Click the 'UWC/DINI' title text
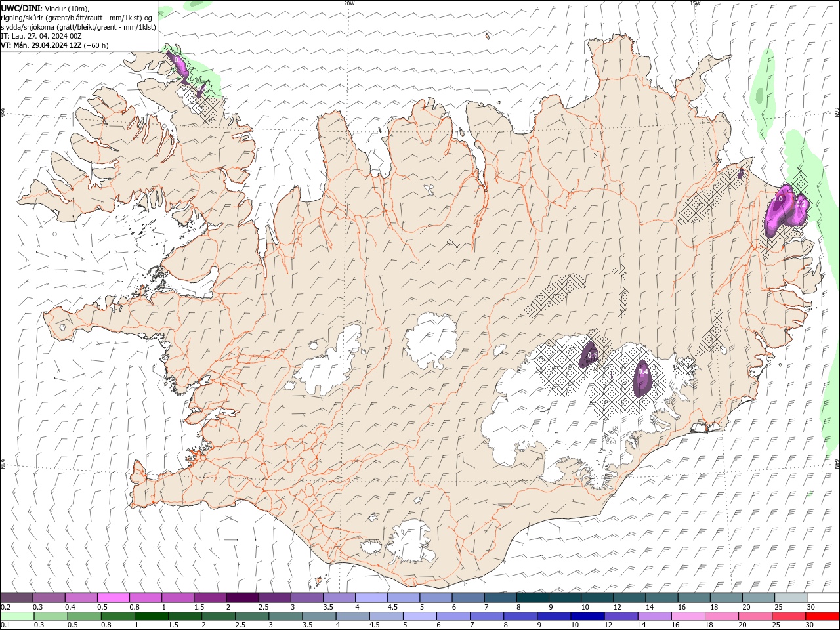This screenshot has height=630, width=840. pyautogui.click(x=21, y=7)
